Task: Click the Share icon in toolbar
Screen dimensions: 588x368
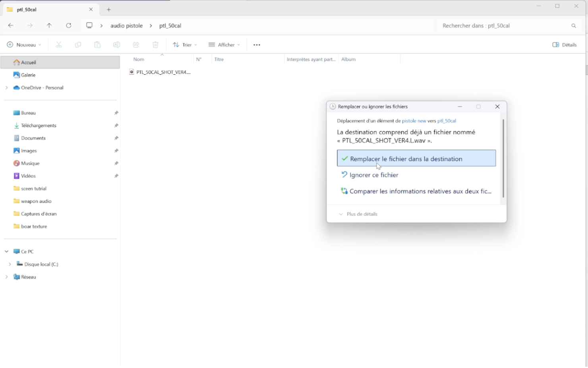Action: click(x=136, y=45)
